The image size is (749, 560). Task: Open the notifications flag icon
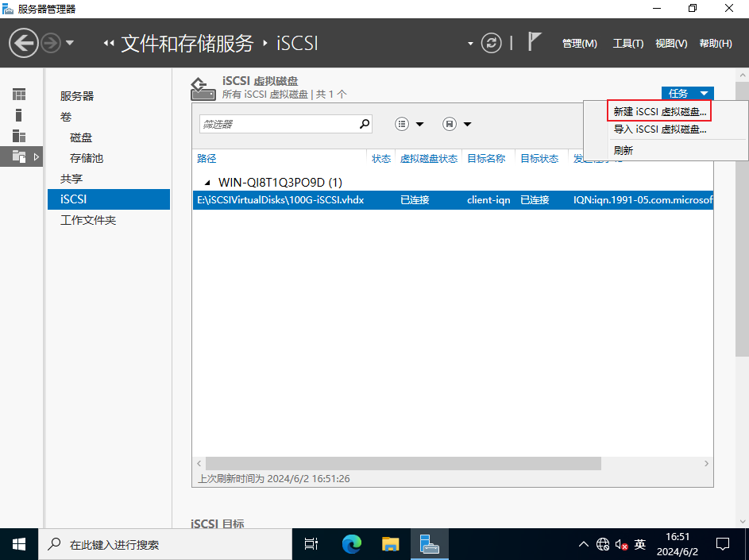535,43
